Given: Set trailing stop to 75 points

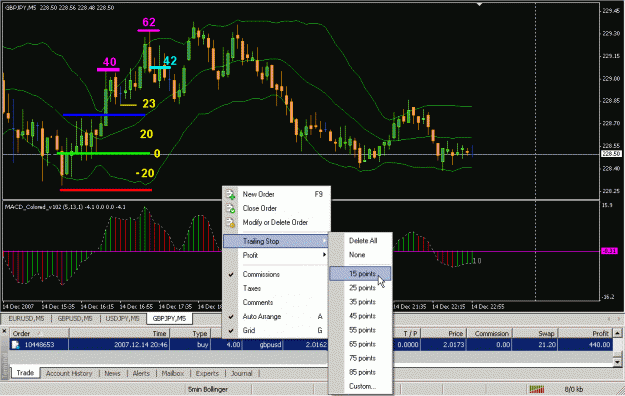Looking at the screenshot, I should (x=361, y=358).
